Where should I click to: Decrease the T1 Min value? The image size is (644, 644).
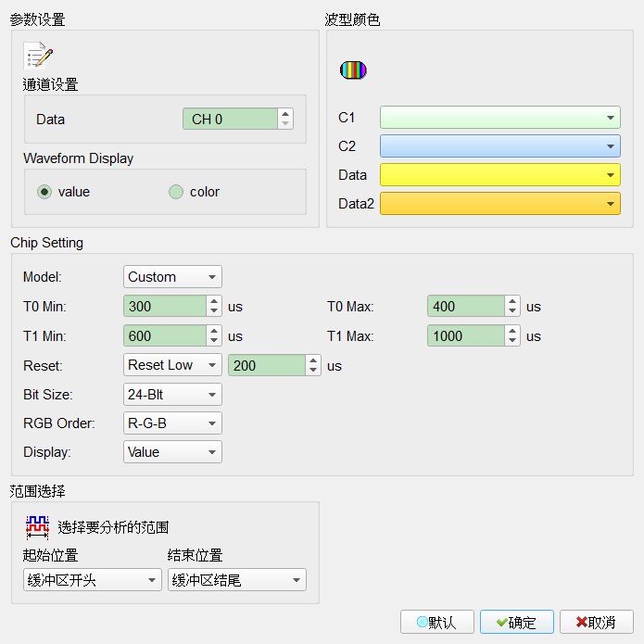click(214, 340)
